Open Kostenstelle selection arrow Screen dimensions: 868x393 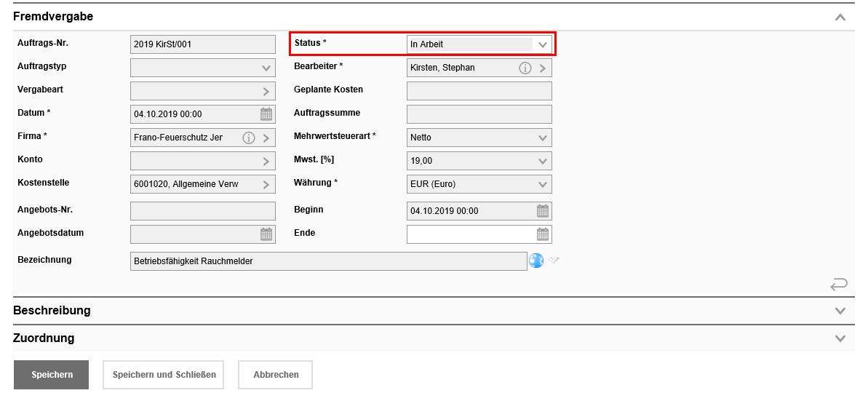(266, 184)
